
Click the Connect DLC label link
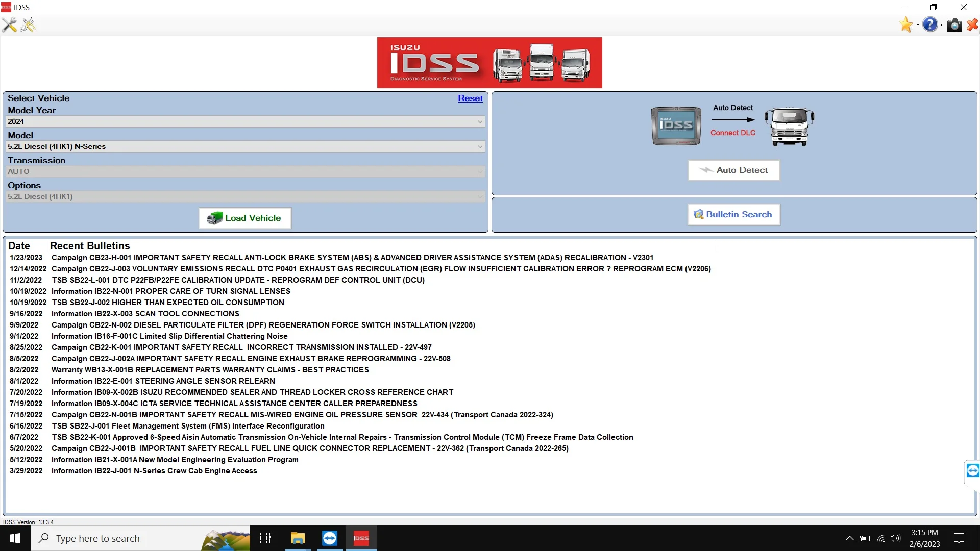[x=733, y=133]
